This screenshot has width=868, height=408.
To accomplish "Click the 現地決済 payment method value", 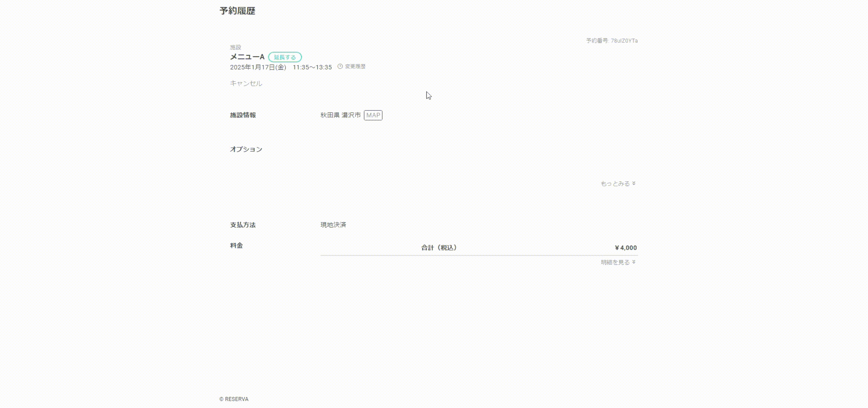I will tap(333, 225).
